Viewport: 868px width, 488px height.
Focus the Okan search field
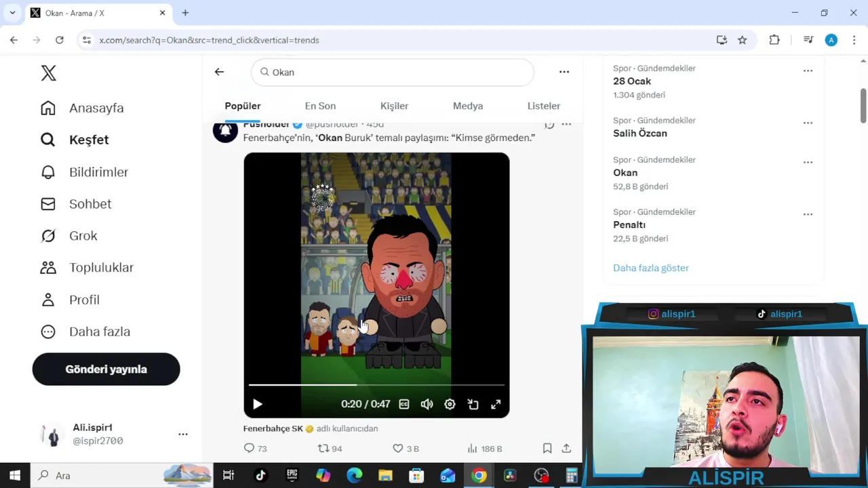[x=392, y=72]
